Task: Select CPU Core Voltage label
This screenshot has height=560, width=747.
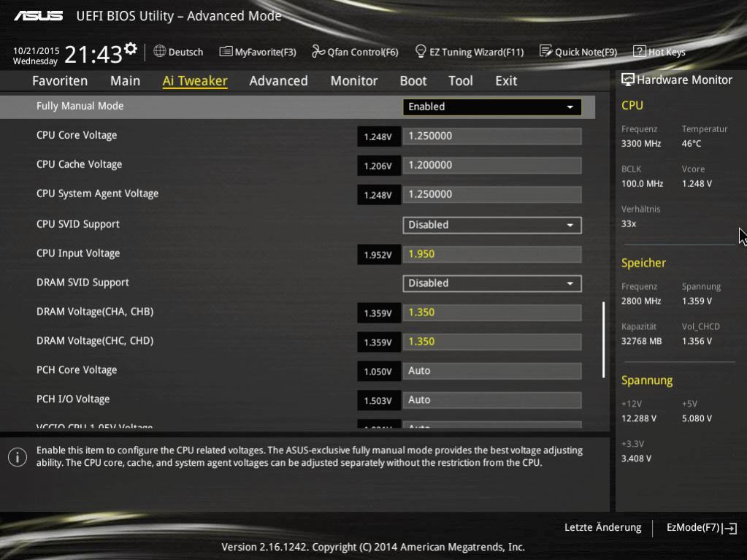Action: [x=77, y=135]
